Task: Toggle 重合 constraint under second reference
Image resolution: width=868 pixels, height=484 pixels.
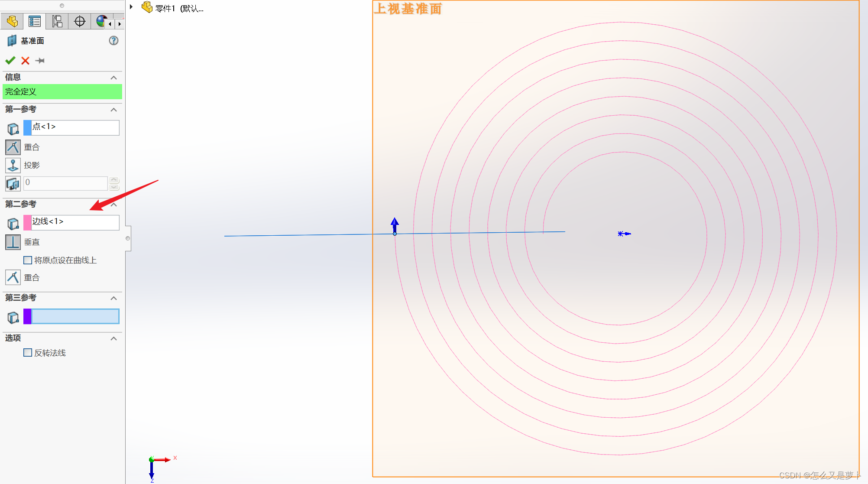Action: coord(13,277)
